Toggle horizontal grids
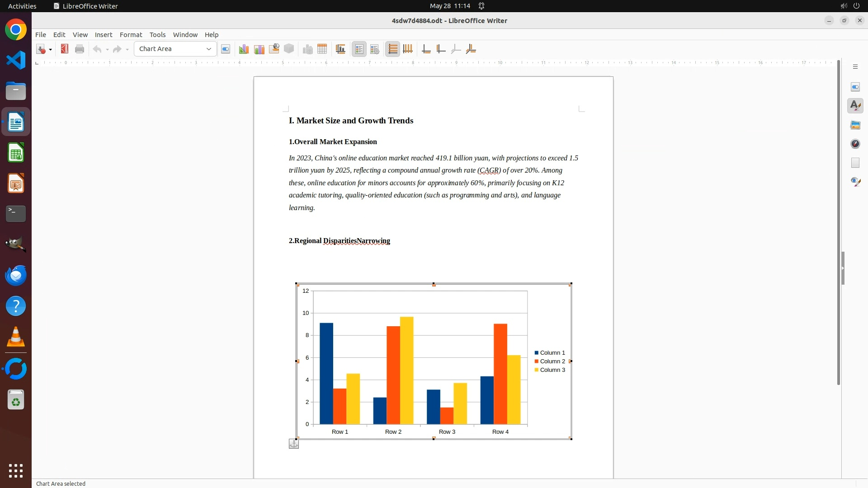The image size is (868, 488). (x=393, y=49)
